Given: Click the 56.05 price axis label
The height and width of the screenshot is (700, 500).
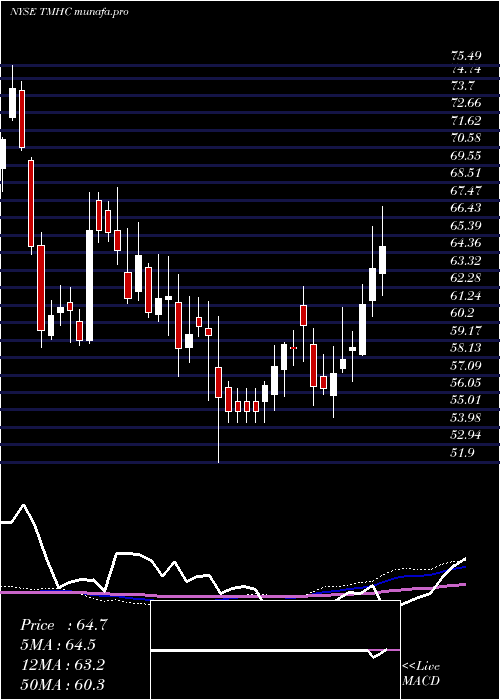Looking at the screenshot, I should click(466, 383).
